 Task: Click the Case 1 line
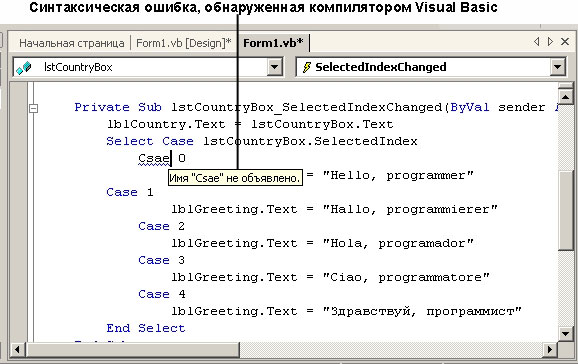coord(130,192)
